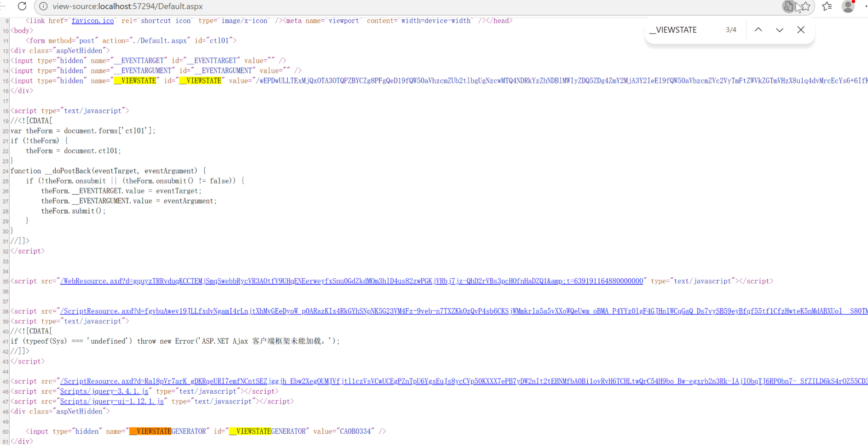Click the "aspNetHidden" div on line 48
Viewport: 868px width, 448px height.
coord(60,411)
